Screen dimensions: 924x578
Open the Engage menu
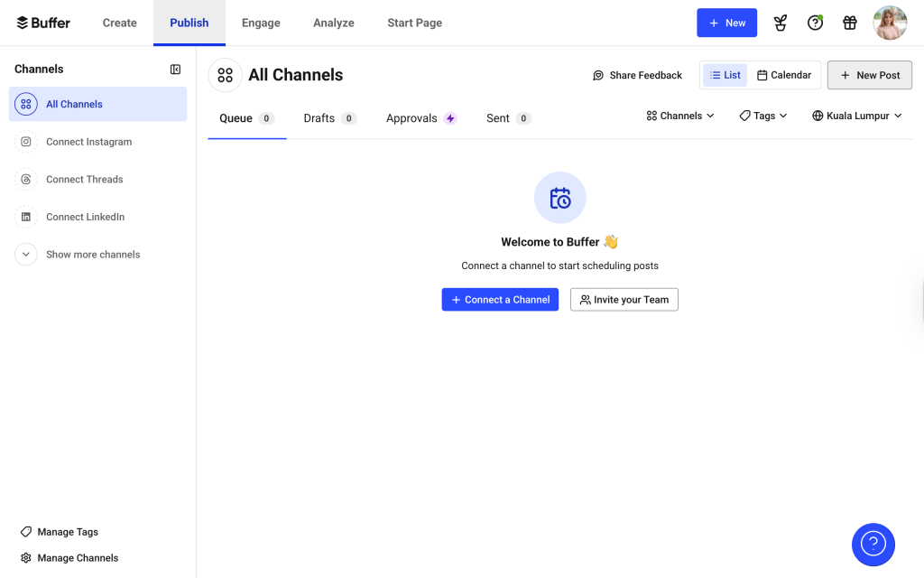click(x=261, y=23)
